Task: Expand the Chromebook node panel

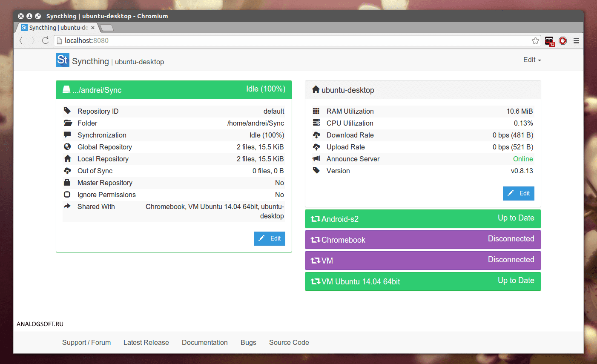Action: [x=423, y=239]
